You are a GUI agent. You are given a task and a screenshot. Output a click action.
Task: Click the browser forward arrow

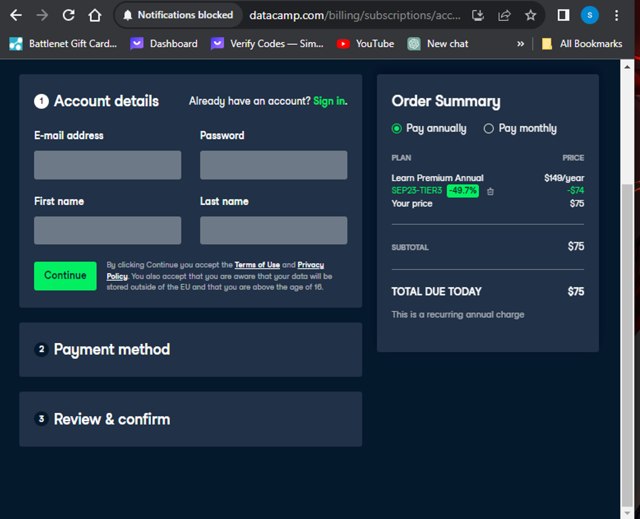coord(42,16)
